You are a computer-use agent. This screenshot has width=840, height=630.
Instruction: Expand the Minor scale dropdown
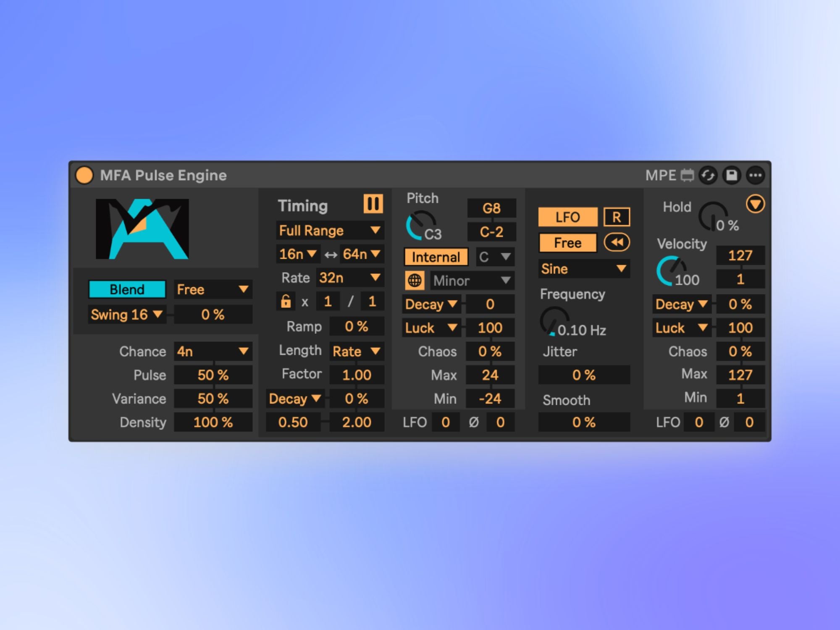point(472,281)
